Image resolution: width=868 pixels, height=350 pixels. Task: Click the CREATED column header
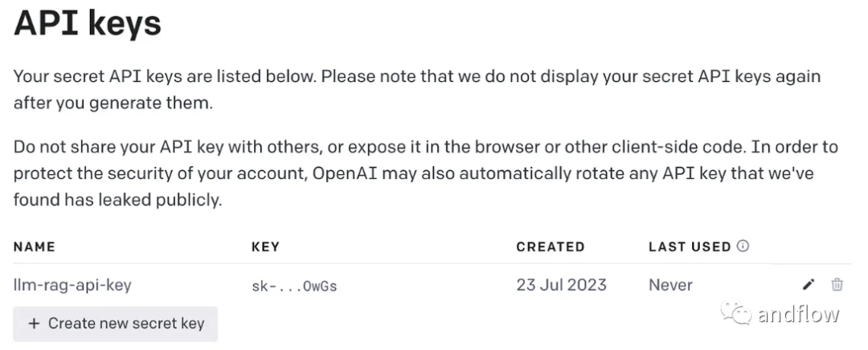click(551, 247)
